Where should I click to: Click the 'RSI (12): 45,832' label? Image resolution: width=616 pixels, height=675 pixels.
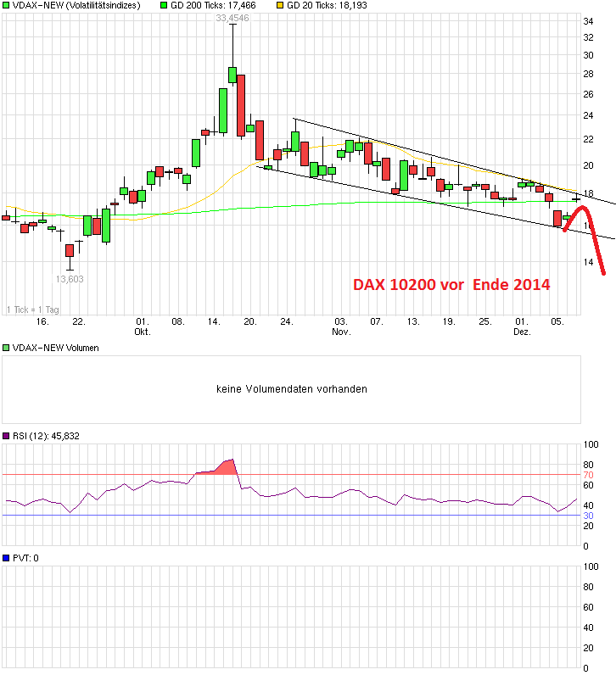46,436
